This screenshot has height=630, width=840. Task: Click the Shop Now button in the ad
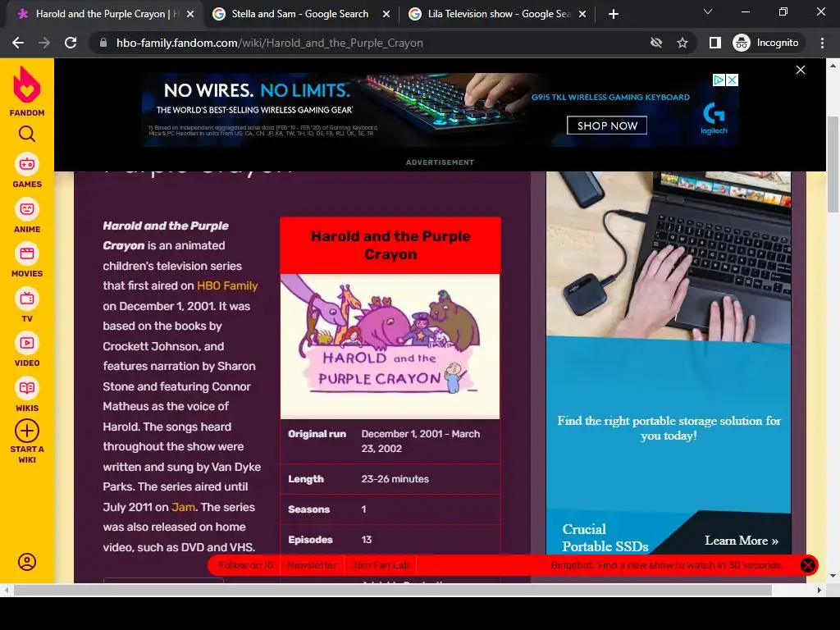point(607,126)
